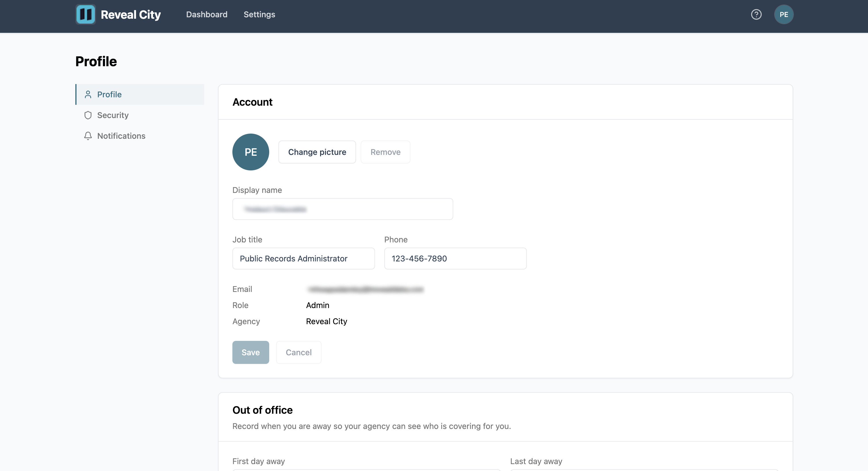Click the Phone number field
This screenshot has height=471, width=868.
click(x=456, y=259)
